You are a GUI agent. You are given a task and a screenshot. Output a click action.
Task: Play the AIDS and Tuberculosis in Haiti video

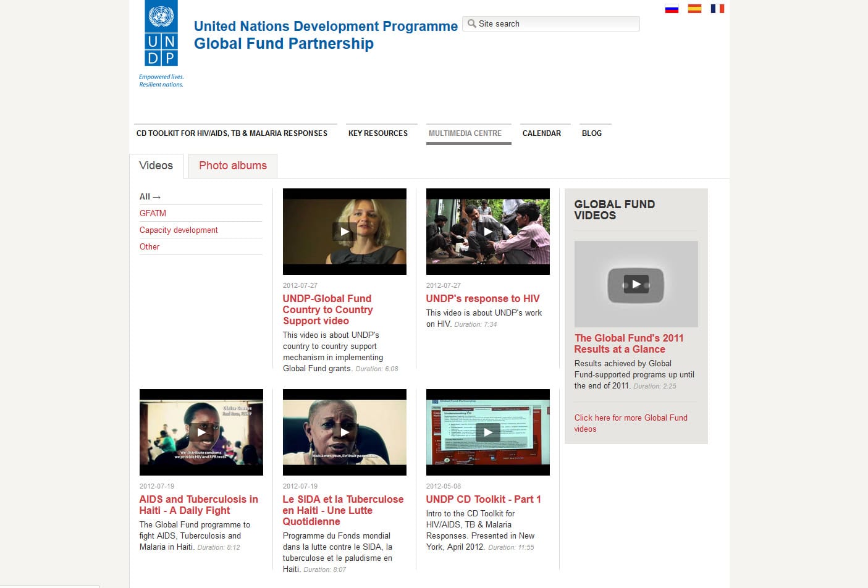(201, 432)
